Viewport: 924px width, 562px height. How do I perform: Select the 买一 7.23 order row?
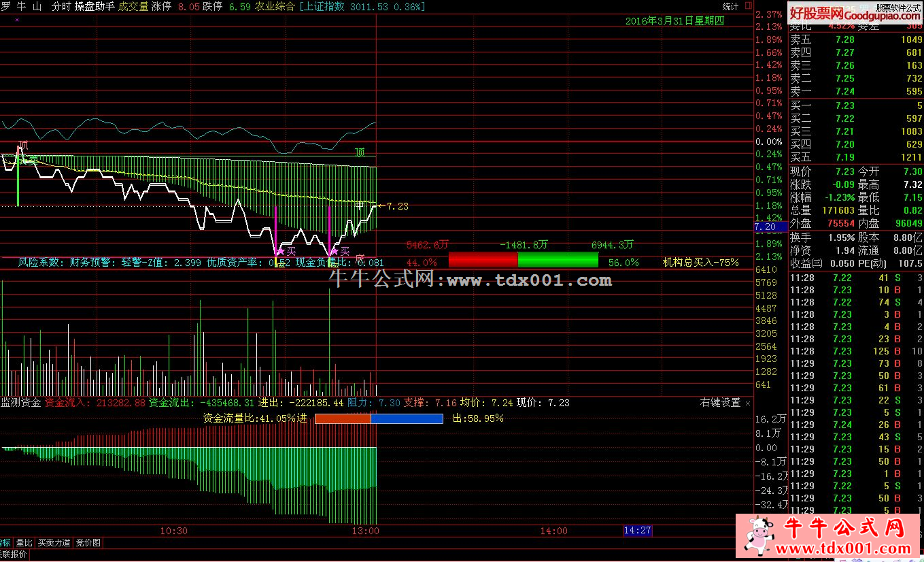856,105
